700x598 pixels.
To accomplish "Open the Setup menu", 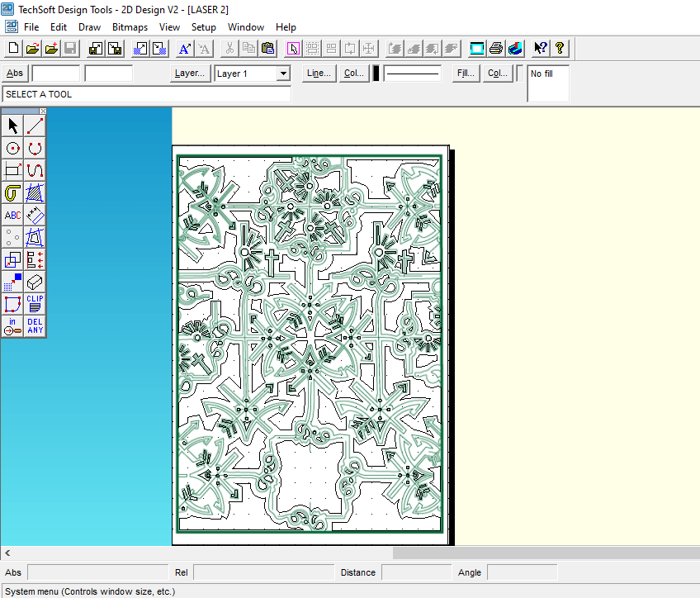I will click(203, 27).
